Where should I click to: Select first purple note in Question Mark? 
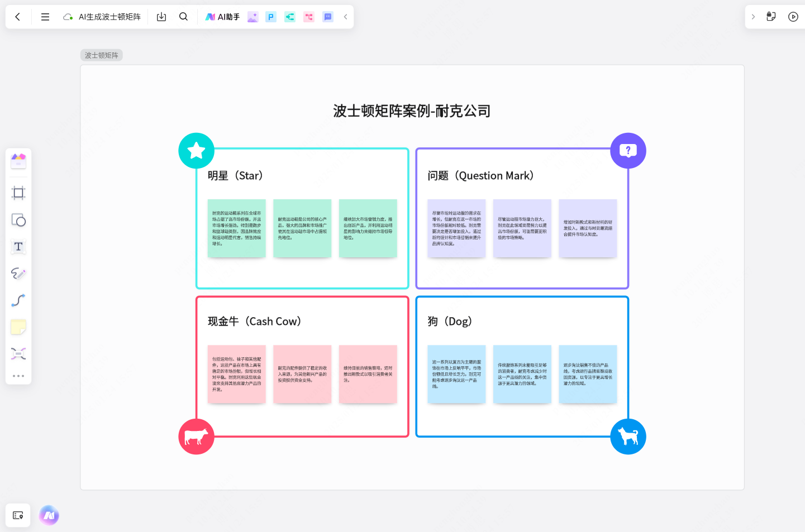456,228
